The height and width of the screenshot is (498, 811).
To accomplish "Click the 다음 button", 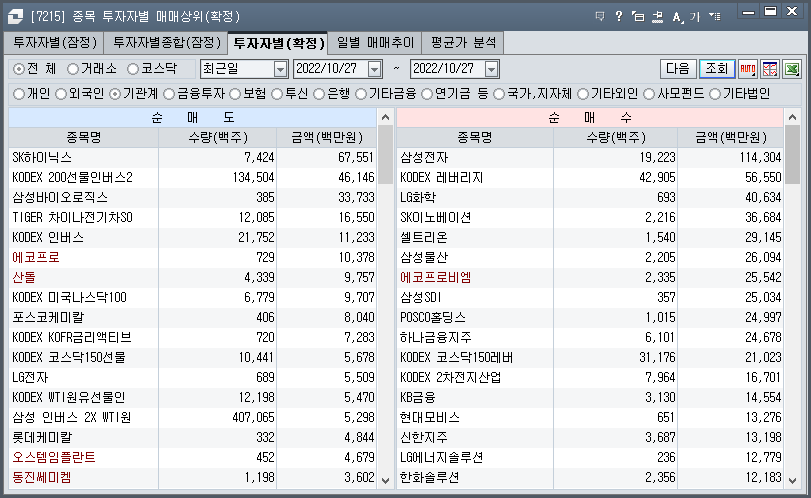I will pos(678,69).
